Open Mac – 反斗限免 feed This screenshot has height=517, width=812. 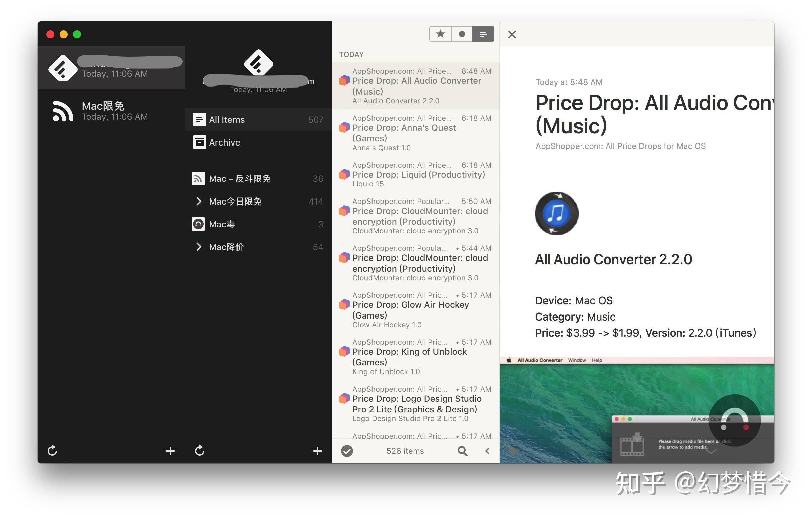pos(258,178)
